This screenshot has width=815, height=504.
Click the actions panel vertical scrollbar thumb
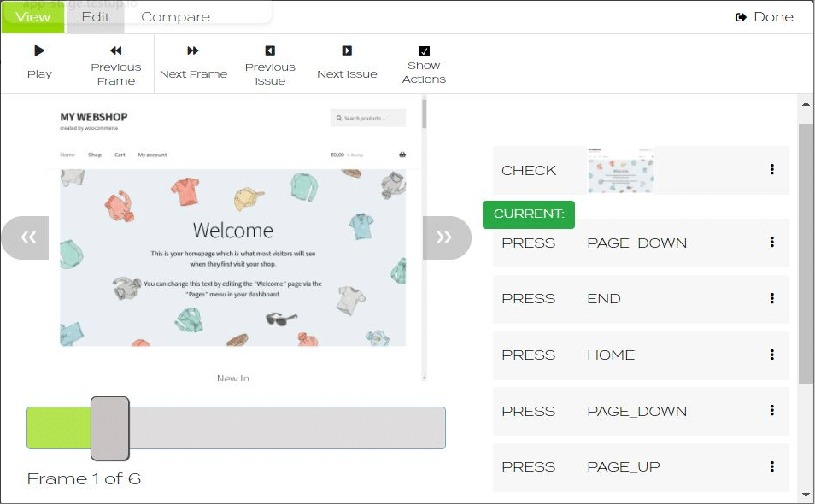point(806,254)
